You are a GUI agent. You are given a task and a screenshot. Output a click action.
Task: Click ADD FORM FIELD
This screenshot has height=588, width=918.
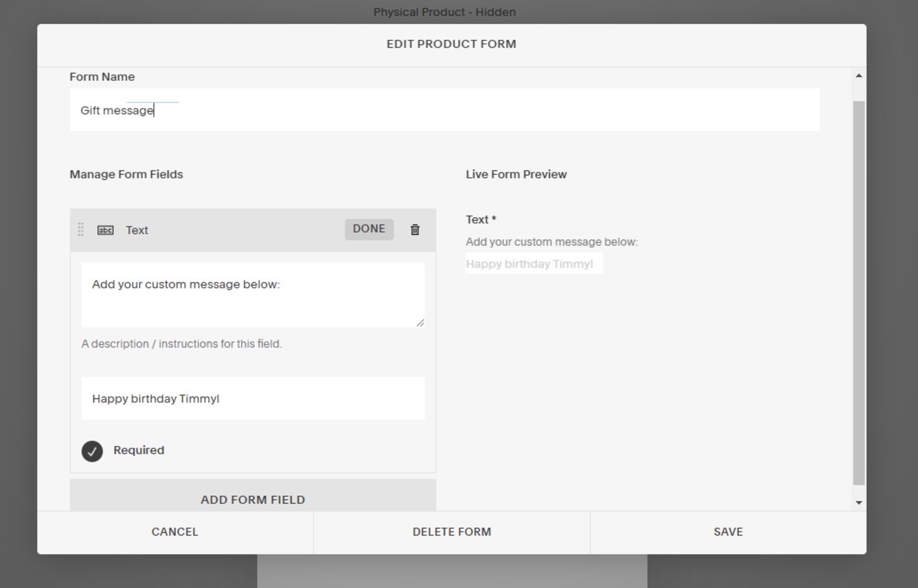253,499
